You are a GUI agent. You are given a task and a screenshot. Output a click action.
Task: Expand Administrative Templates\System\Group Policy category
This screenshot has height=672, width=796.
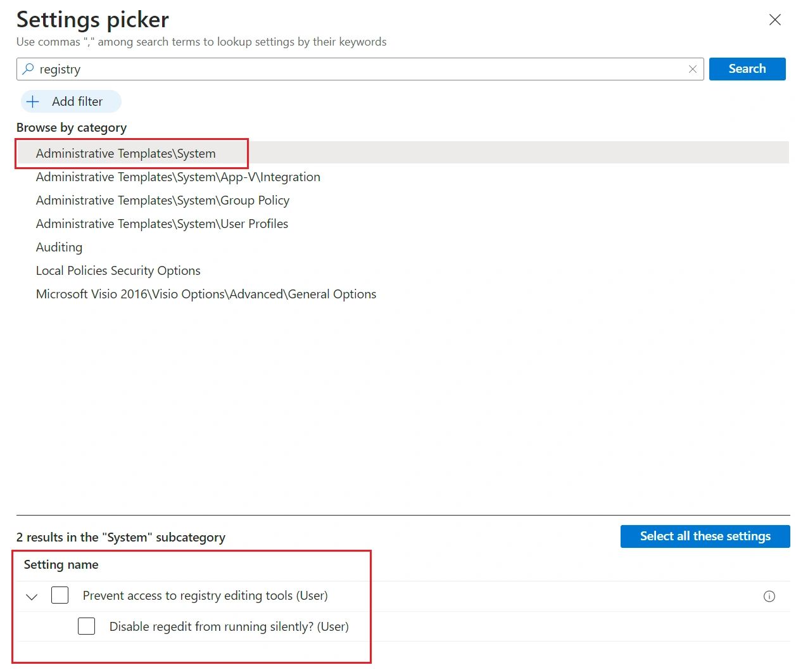click(x=162, y=200)
